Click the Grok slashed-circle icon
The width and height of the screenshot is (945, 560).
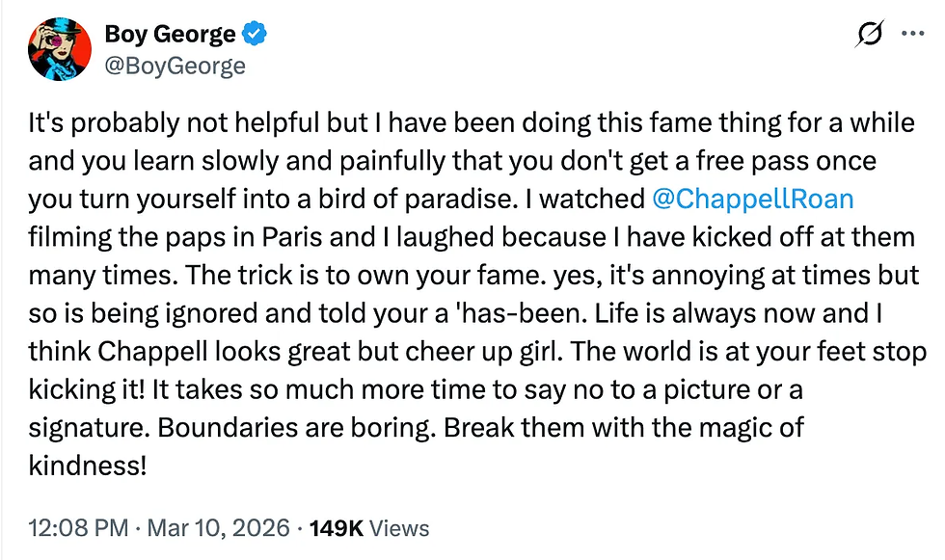click(869, 35)
